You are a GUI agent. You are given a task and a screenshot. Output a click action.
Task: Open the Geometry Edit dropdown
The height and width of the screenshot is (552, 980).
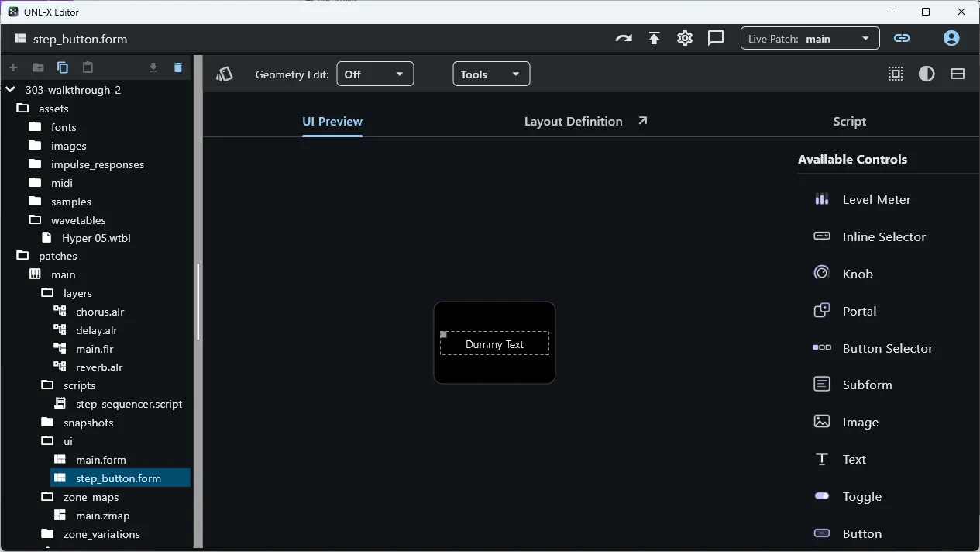(375, 74)
